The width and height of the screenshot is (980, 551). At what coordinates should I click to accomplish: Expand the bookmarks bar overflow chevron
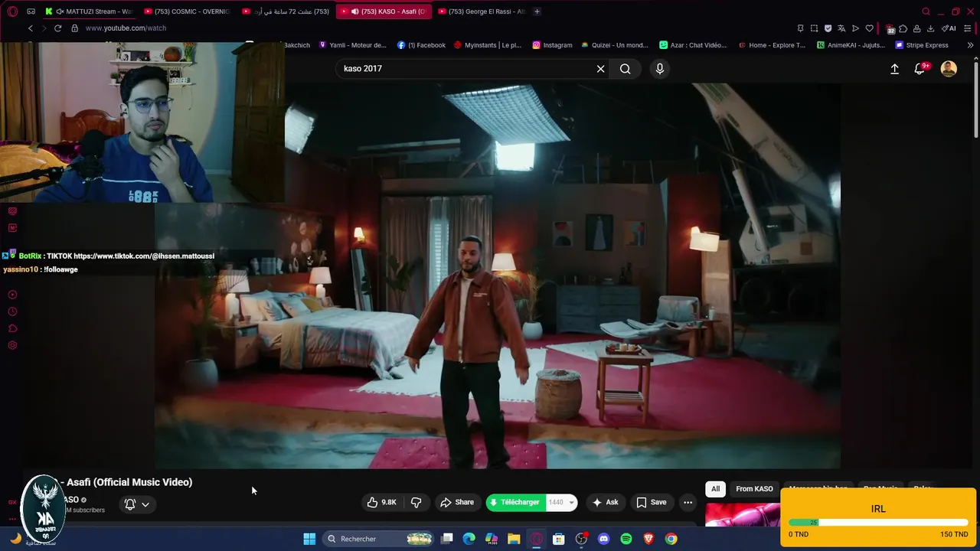point(970,45)
